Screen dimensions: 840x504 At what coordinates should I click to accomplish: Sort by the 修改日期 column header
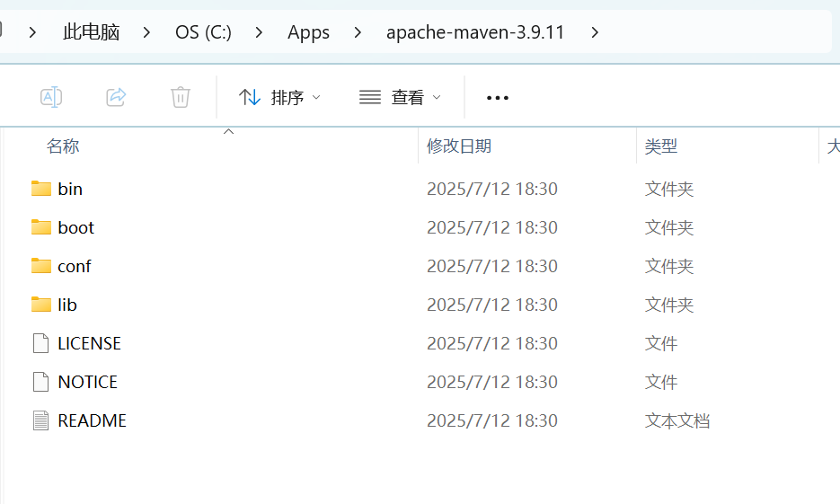click(459, 146)
